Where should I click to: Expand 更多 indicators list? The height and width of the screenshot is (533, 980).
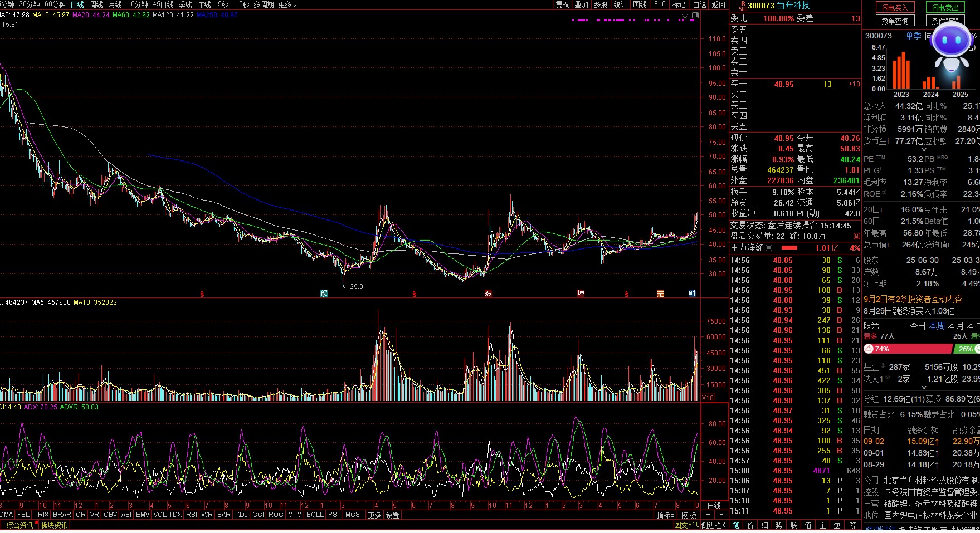pos(374,515)
